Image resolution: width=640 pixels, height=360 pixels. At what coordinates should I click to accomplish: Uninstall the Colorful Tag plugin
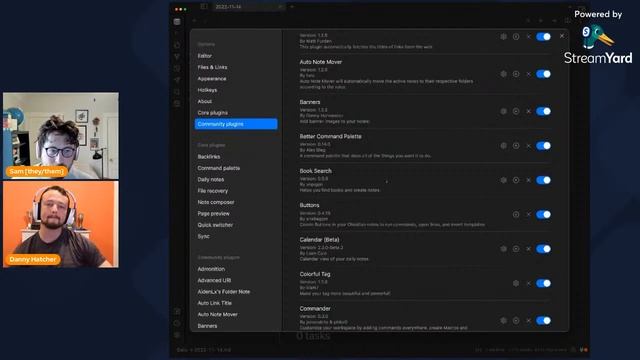[529, 283]
